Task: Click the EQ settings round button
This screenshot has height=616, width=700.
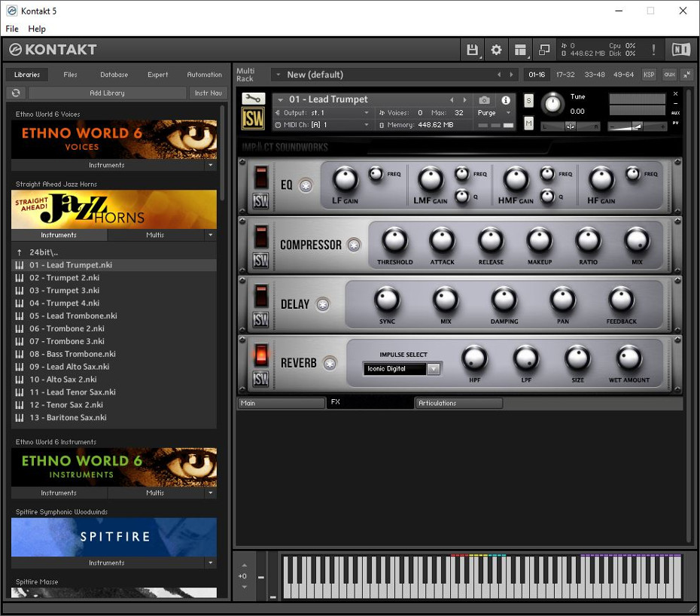Action: tap(306, 186)
